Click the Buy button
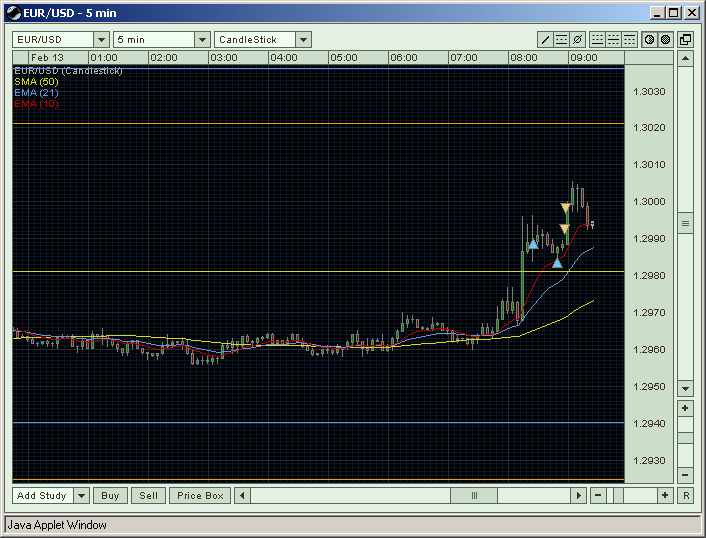The height and width of the screenshot is (538, 706). click(x=110, y=495)
